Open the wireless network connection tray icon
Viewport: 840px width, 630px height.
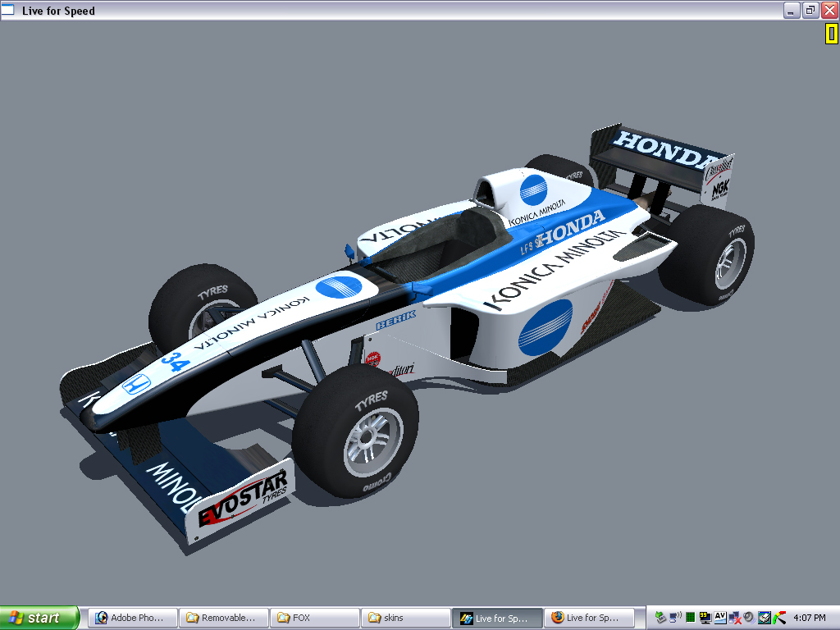coord(676,618)
